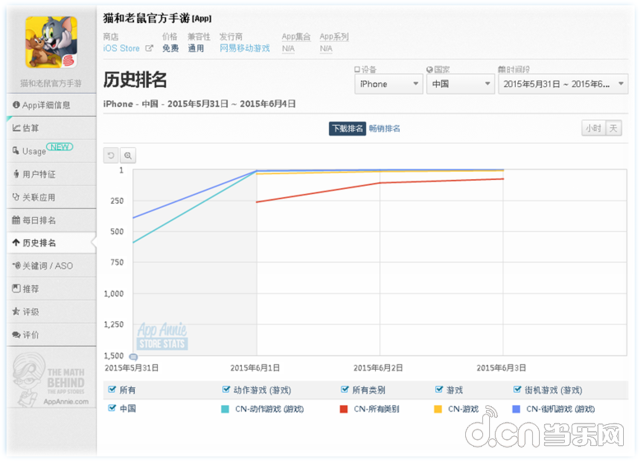
Task: Open 关联应用 in the sidebar
Action: (52, 197)
